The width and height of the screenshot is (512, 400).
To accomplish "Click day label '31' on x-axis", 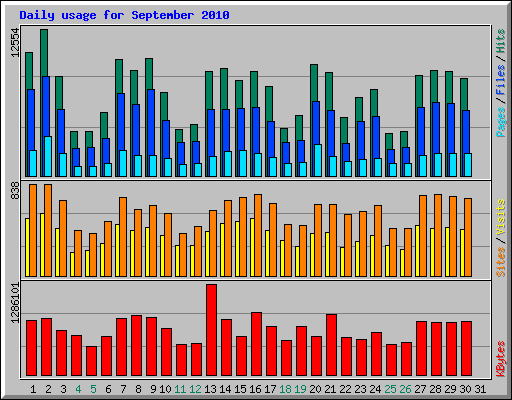I will click(x=480, y=389).
